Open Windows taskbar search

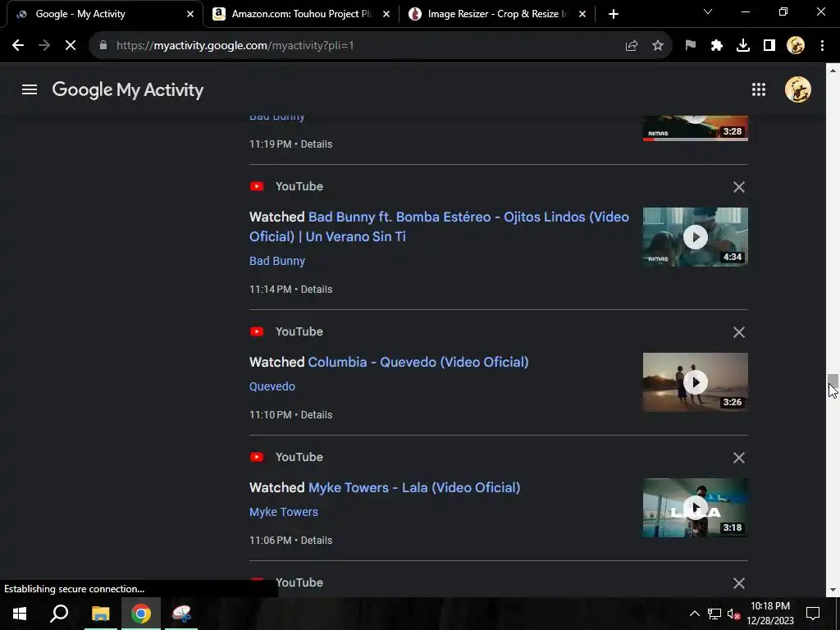pyautogui.click(x=59, y=614)
